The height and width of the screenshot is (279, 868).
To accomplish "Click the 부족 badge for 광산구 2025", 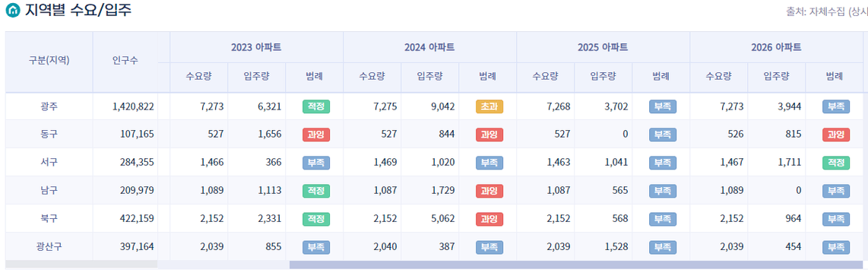I will pos(663,247).
